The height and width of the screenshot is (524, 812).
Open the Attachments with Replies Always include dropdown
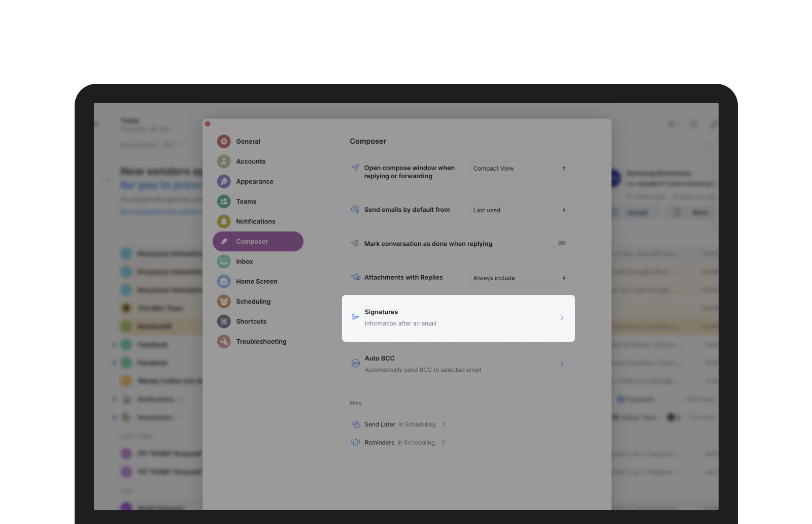click(518, 278)
